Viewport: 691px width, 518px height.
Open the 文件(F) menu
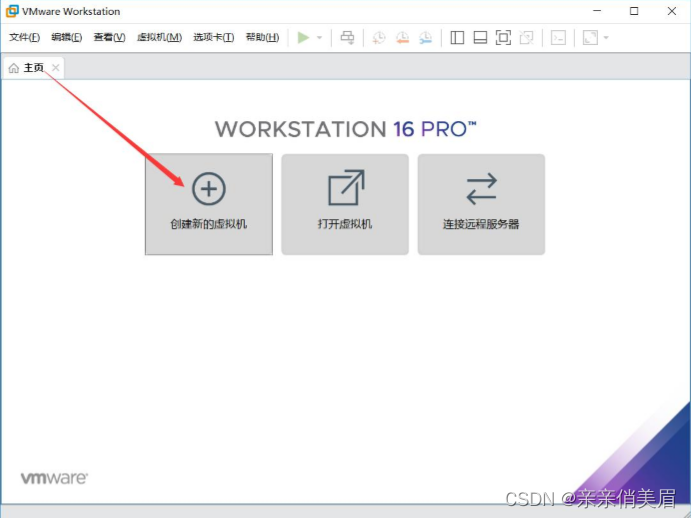(x=24, y=37)
